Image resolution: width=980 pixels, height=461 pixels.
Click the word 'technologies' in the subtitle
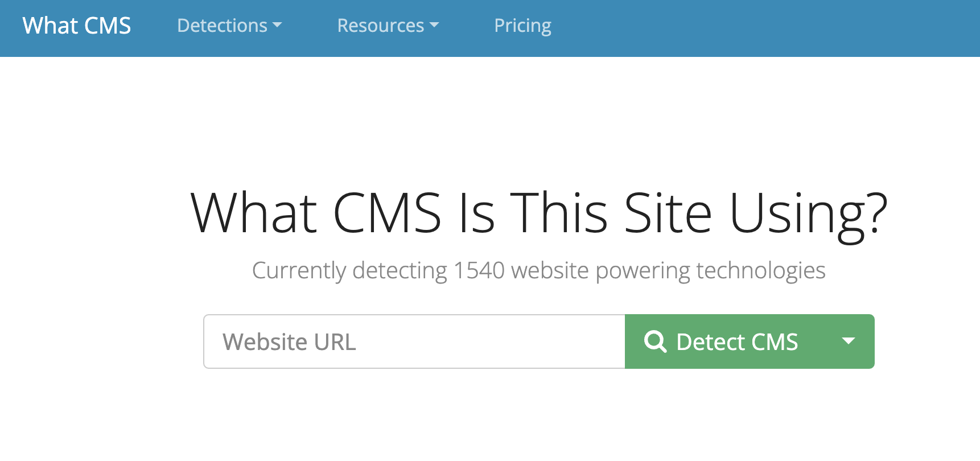tap(761, 271)
